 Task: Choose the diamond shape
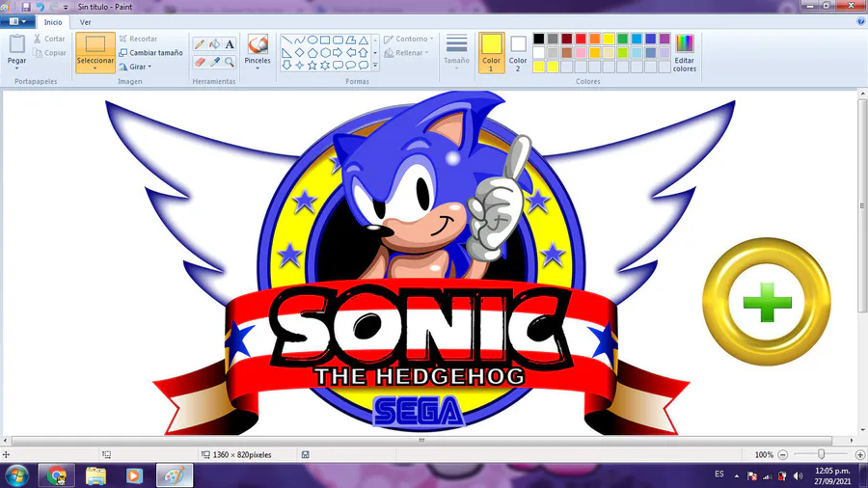[300, 53]
